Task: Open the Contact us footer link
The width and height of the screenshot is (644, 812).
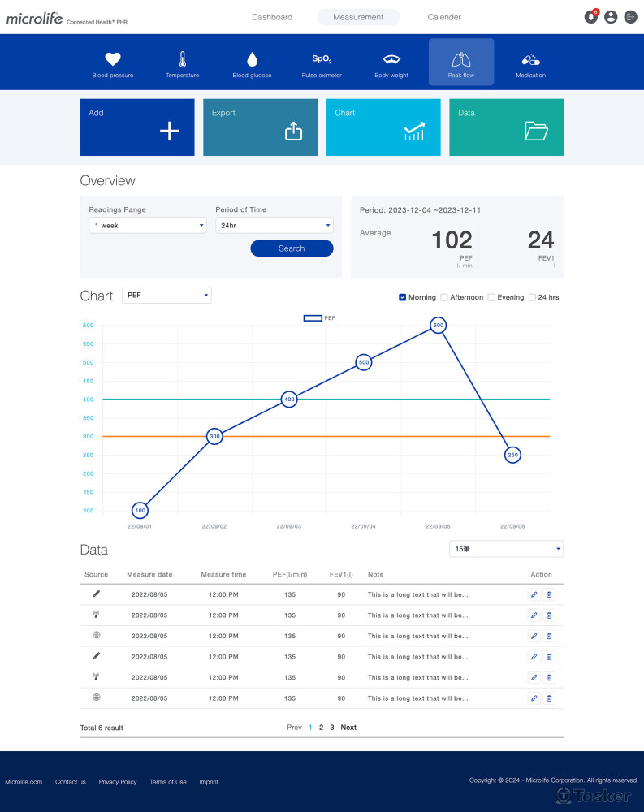Action: (71, 782)
